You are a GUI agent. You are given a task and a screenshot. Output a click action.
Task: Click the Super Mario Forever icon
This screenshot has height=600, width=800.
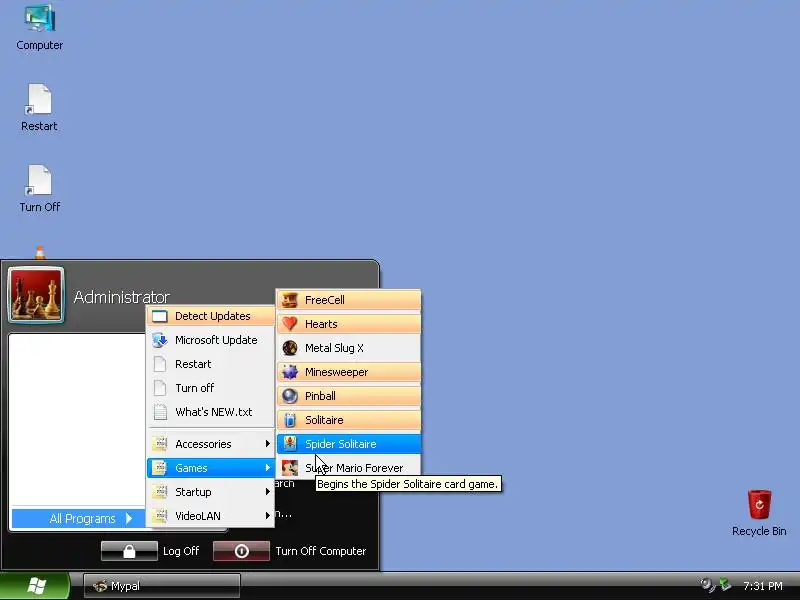[290, 468]
